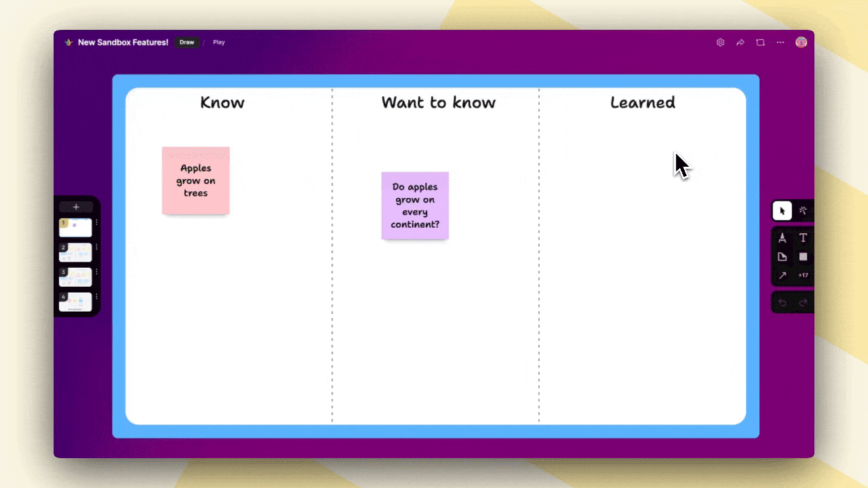868x488 pixels.
Task: Click the redo arrow icon
Action: [802, 302]
